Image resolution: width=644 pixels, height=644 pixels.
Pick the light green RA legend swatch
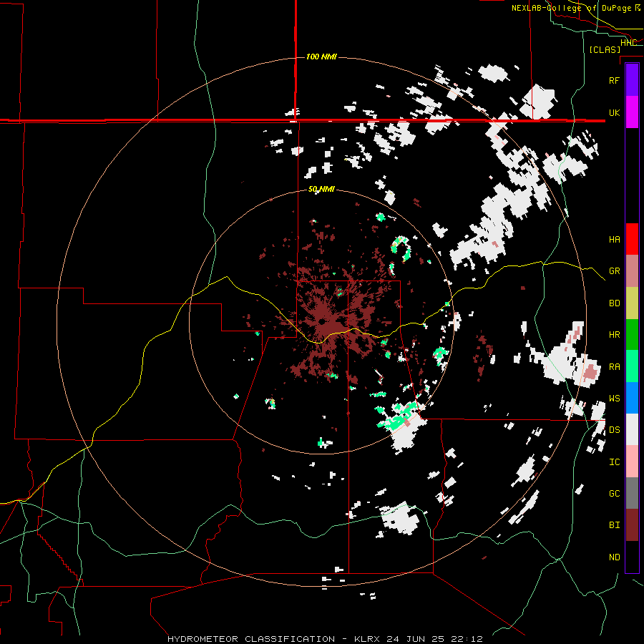pyautogui.click(x=632, y=366)
